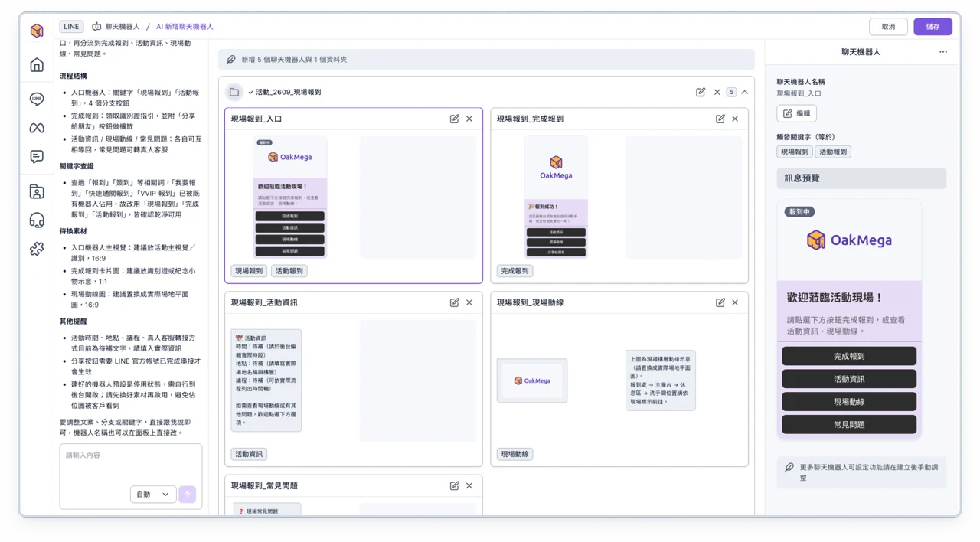Open the chat messages icon in the sidebar
Screen dimensions: 980x542
click(37, 157)
